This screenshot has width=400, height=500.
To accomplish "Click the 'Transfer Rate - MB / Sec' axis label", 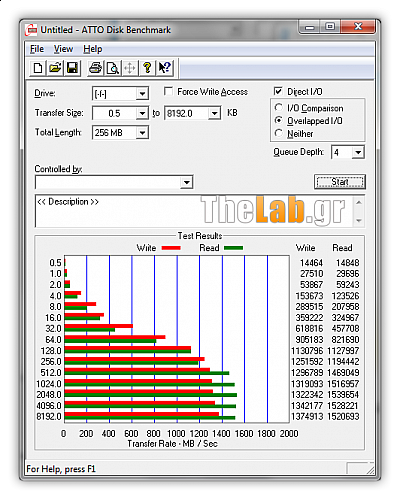I will tap(172, 444).
